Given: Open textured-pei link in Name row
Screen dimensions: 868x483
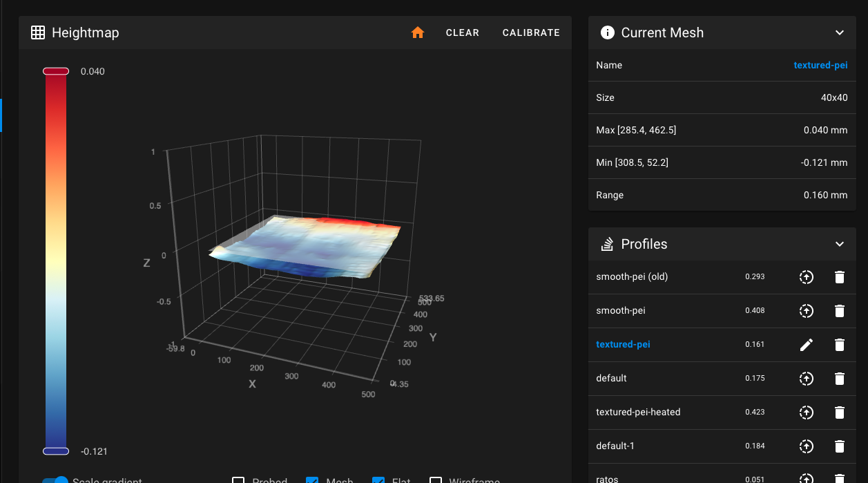Looking at the screenshot, I should tap(820, 65).
